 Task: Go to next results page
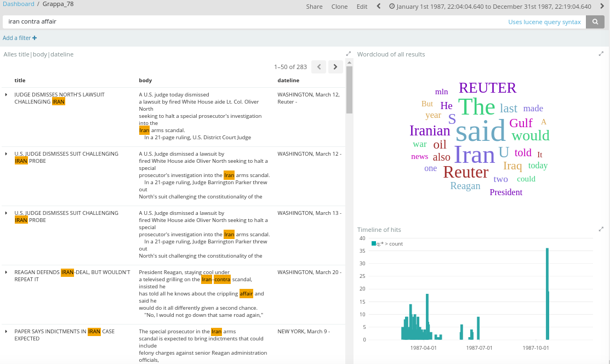coord(335,67)
